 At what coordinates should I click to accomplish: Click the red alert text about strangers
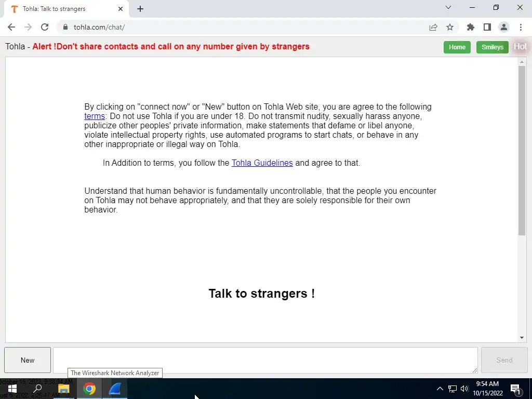click(171, 46)
